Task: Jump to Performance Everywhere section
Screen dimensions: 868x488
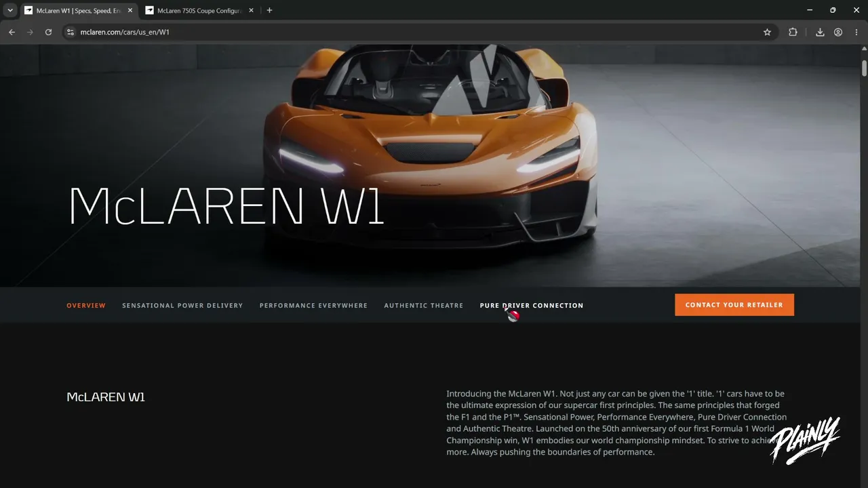Action: click(x=313, y=306)
